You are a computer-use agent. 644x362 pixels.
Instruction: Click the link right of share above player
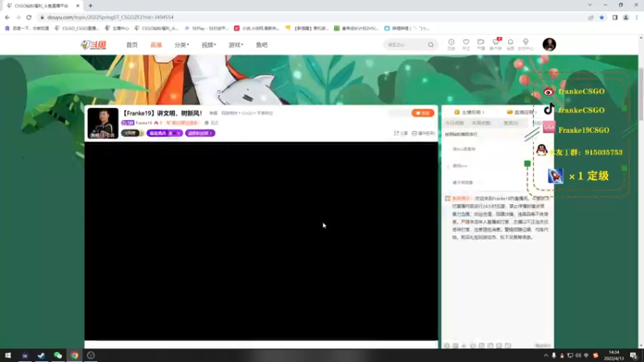[x=423, y=134]
